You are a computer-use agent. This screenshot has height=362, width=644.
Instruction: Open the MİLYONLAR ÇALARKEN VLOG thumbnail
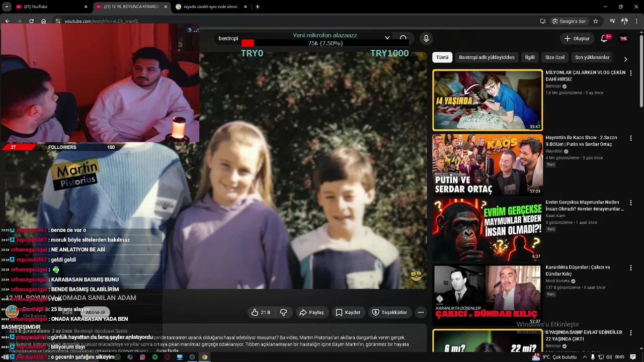click(488, 100)
